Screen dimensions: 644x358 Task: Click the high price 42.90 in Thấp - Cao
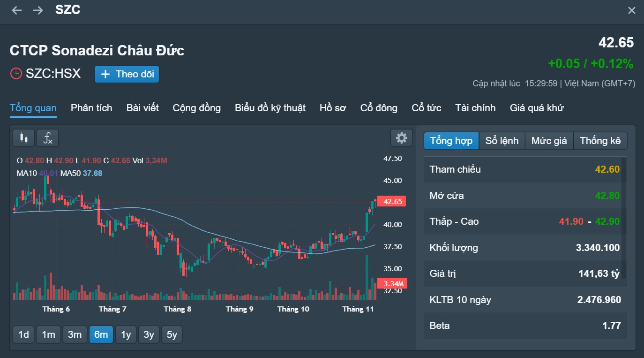607,221
